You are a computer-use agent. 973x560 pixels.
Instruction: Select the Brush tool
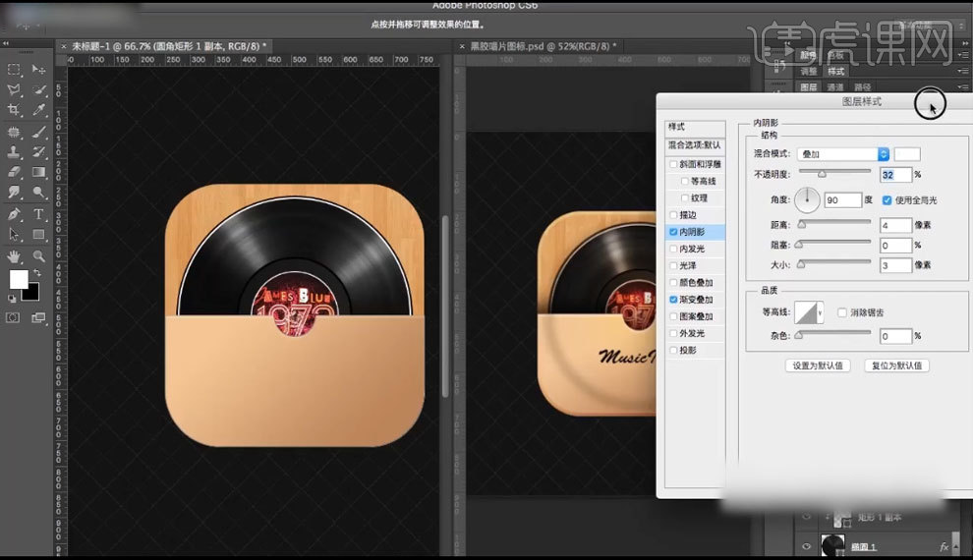[38, 132]
